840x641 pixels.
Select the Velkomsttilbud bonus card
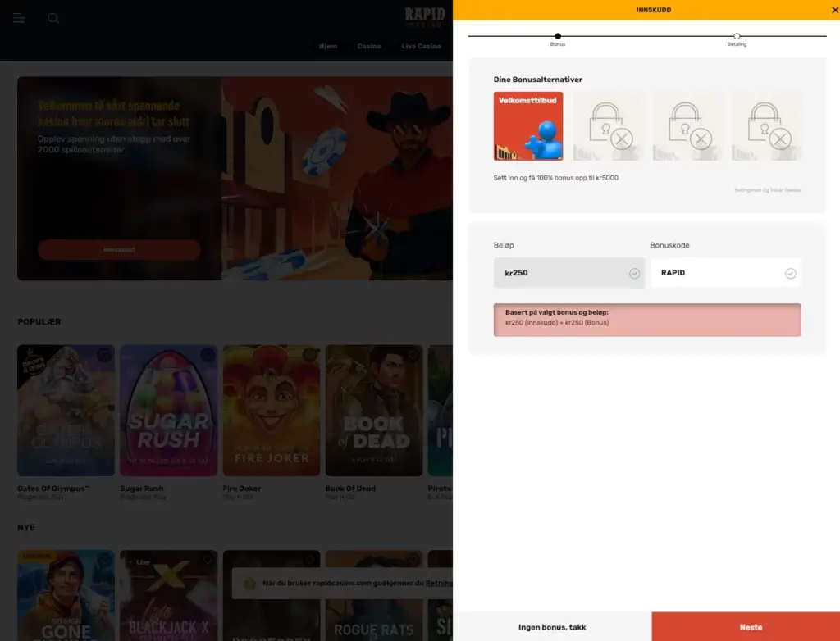(x=527, y=126)
